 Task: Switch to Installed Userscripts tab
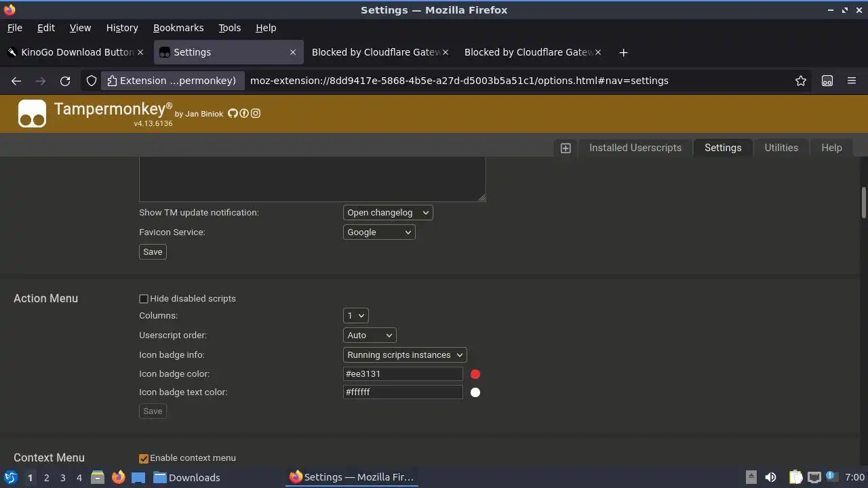635,148
